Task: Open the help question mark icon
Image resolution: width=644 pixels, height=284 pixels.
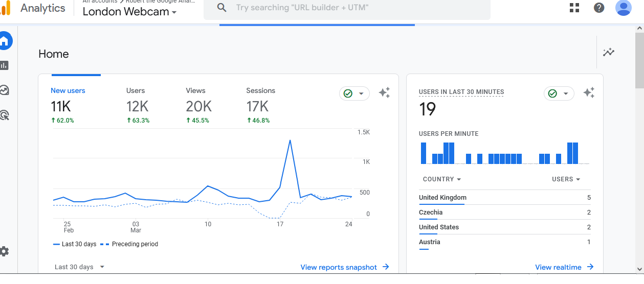Action: [x=599, y=8]
